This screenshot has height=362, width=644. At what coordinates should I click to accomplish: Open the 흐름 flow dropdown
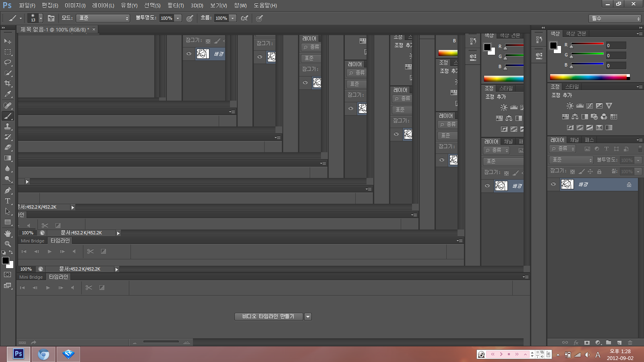tap(233, 18)
